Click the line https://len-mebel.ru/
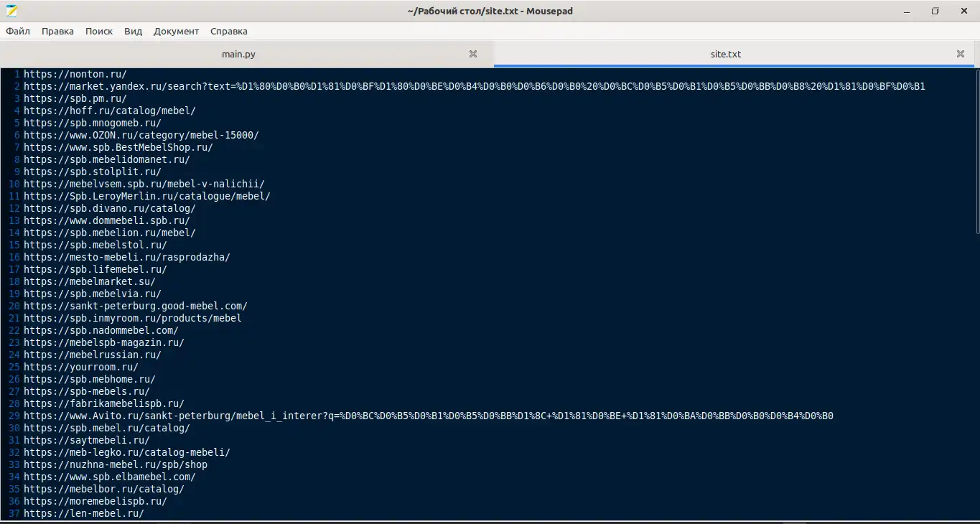The image size is (980, 524). coord(84,513)
